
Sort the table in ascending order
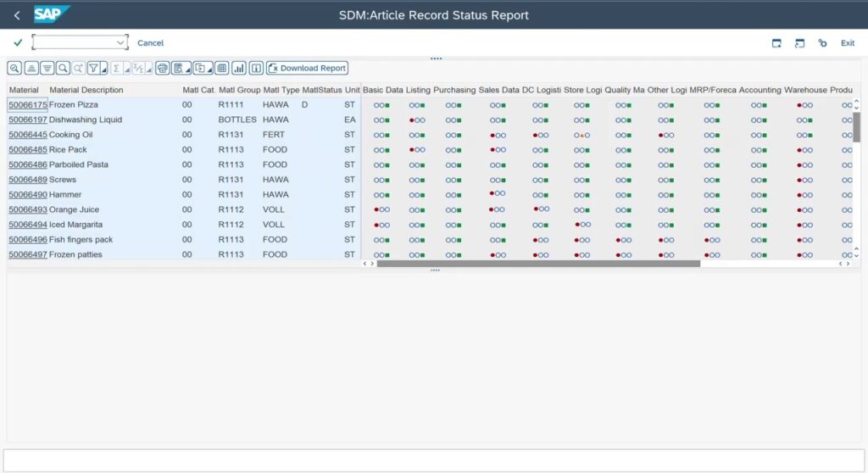[31, 68]
